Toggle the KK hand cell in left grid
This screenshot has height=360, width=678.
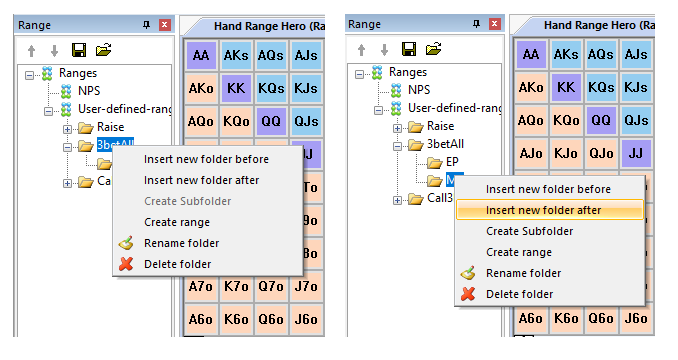pyautogui.click(x=236, y=88)
